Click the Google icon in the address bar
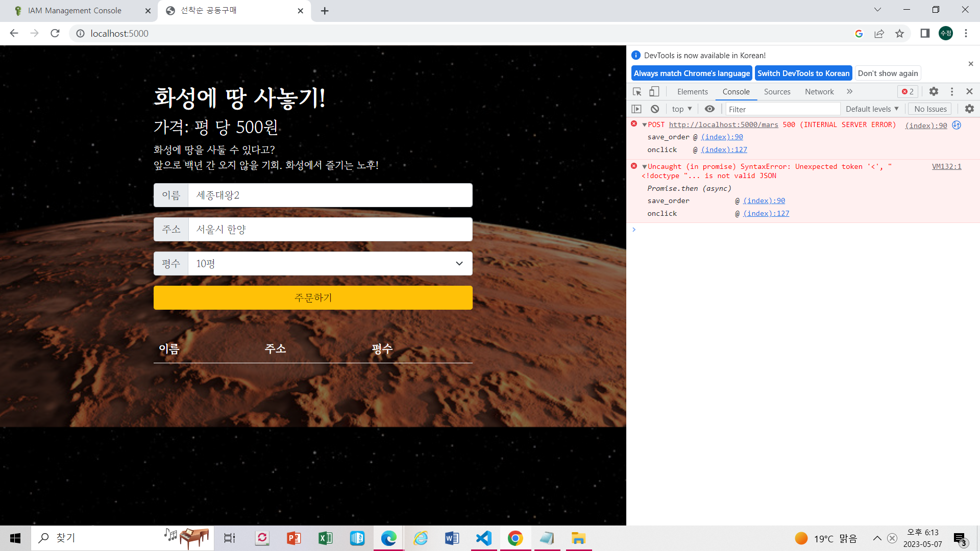The width and height of the screenshot is (980, 551). (859, 34)
